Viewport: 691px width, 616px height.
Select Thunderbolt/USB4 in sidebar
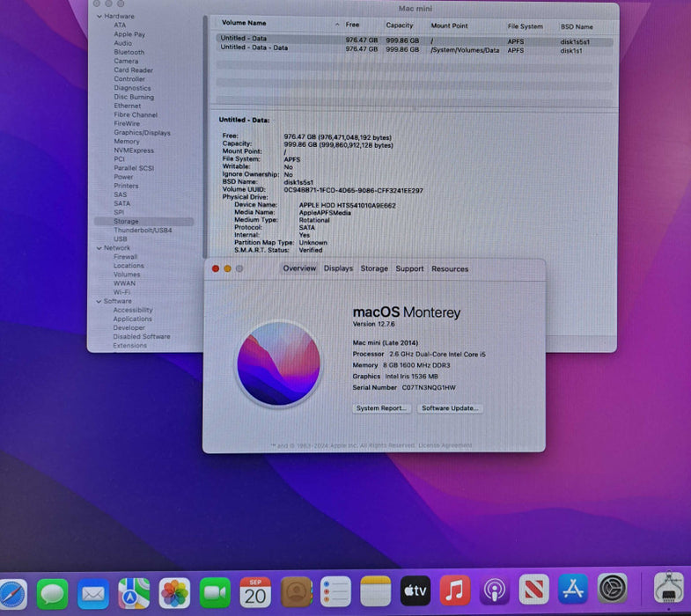coord(143,230)
